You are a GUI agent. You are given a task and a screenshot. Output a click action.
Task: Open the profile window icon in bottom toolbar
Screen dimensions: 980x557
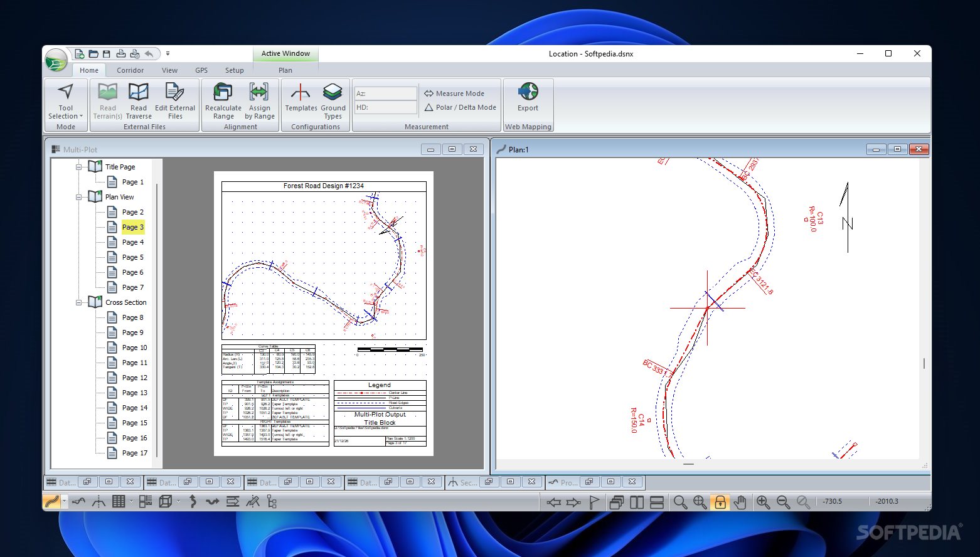(78, 502)
